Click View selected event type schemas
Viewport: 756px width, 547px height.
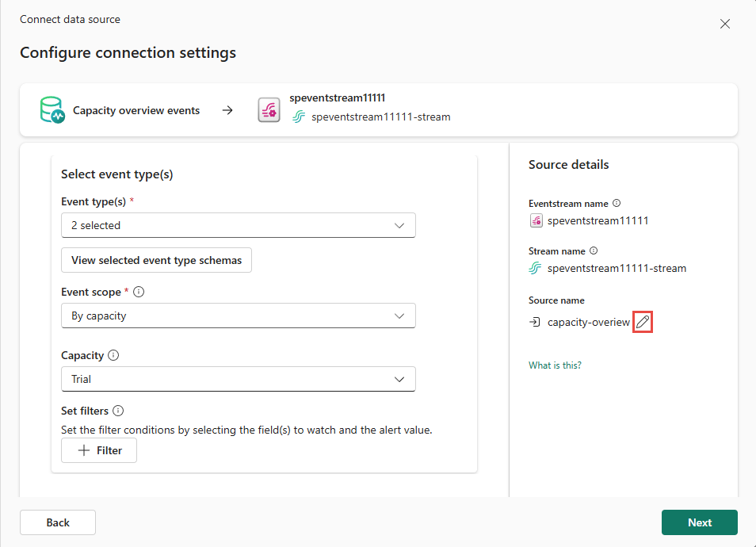pos(156,260)
